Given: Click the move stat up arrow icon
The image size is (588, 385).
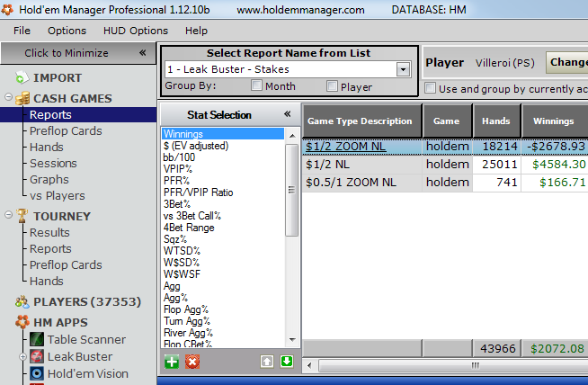Looking at the screenshot, I should pyautogui.click(x=267, y=362).
